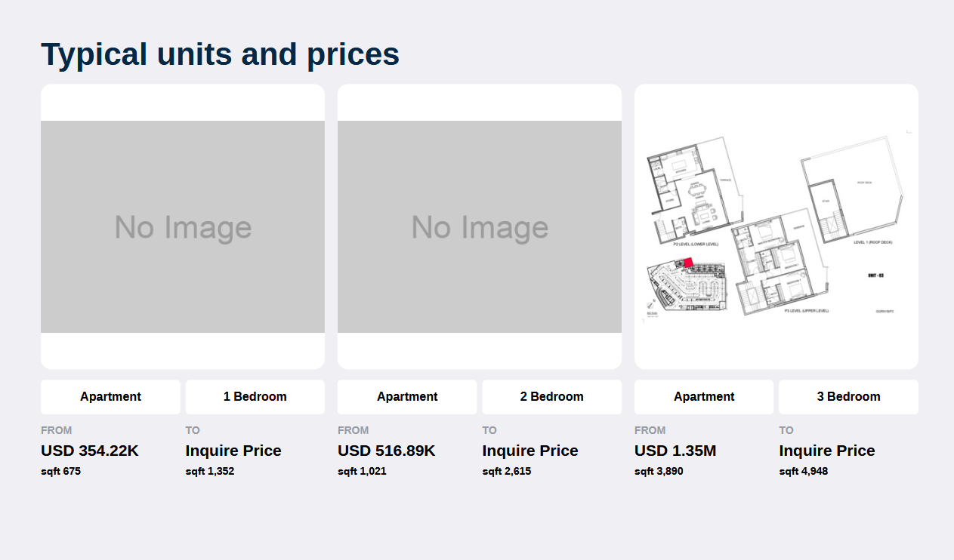Click the 1 Bedroom No Image placeholder
954x560 pixels.
pos(183,226)
